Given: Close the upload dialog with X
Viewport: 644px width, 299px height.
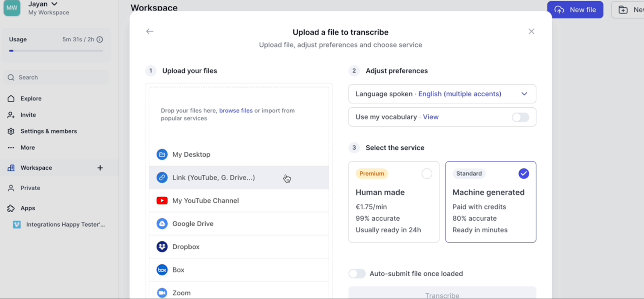Looking at the screenshot, I should [531, 31].
